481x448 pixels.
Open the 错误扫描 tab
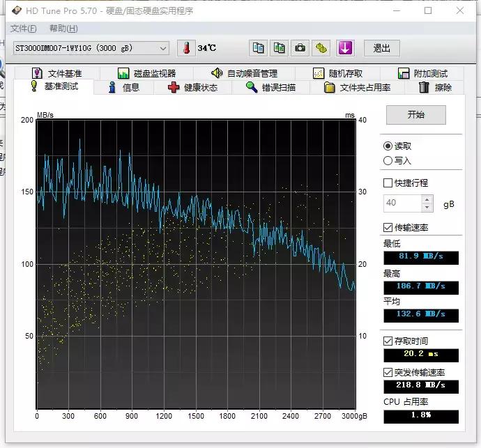270,87
